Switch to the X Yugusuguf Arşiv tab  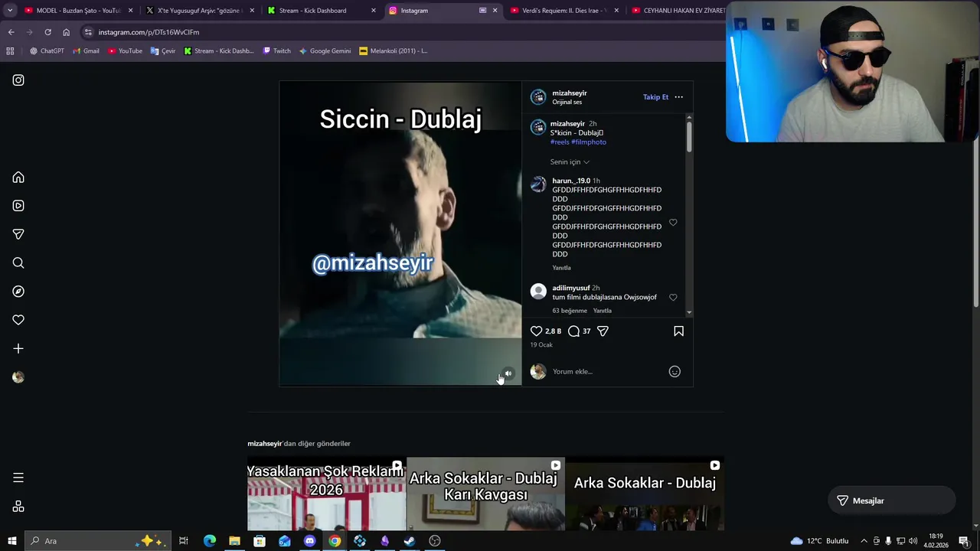(201, 11)
